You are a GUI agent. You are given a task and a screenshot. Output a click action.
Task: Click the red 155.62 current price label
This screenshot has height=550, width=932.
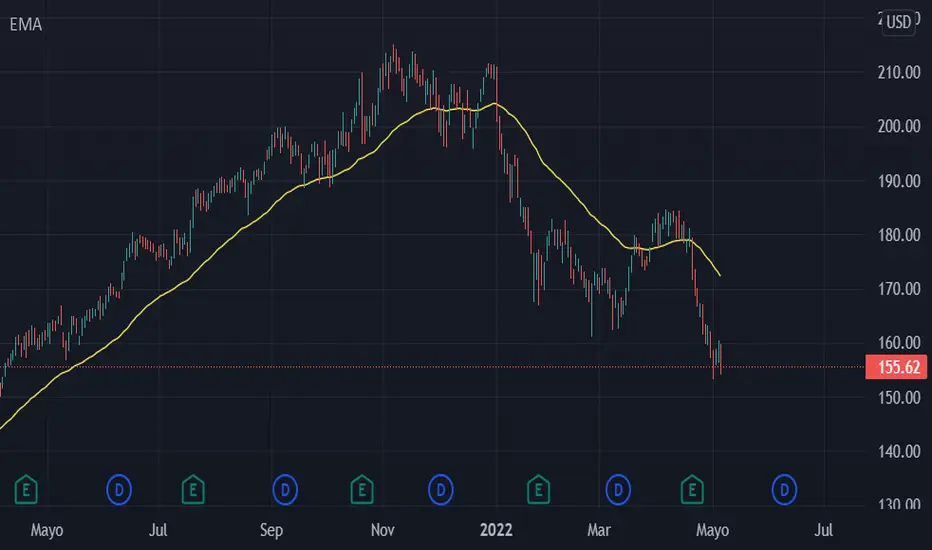896,367
